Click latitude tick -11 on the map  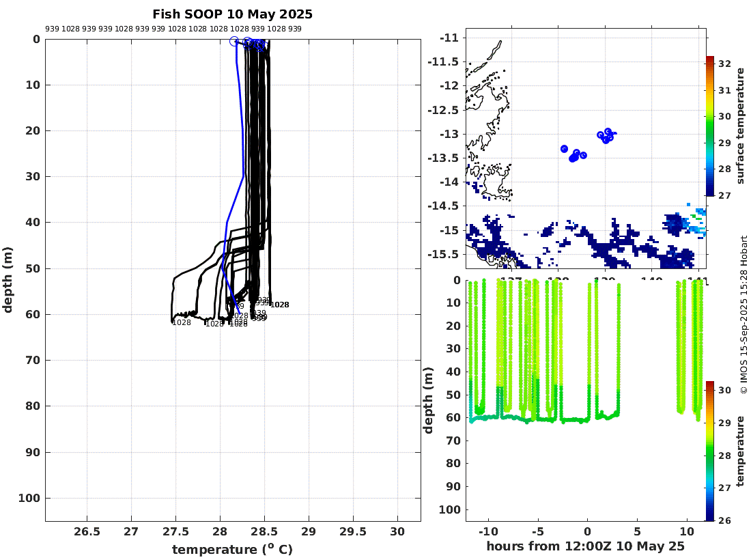point(449,38)
